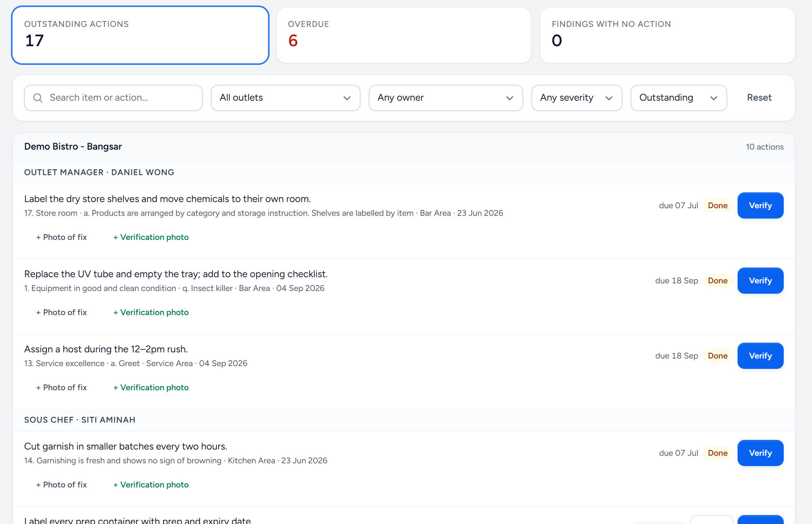Image resolution: width=812 pixels, height=524 pixels.
Task: Add verification photo for garnish action
Action: [151, 485]
